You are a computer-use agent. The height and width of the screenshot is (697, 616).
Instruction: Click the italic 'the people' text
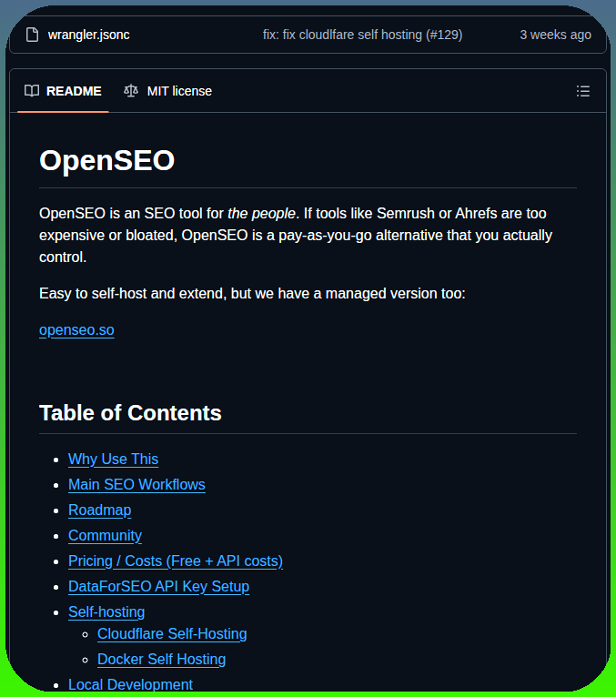click(x=261, y=214)
